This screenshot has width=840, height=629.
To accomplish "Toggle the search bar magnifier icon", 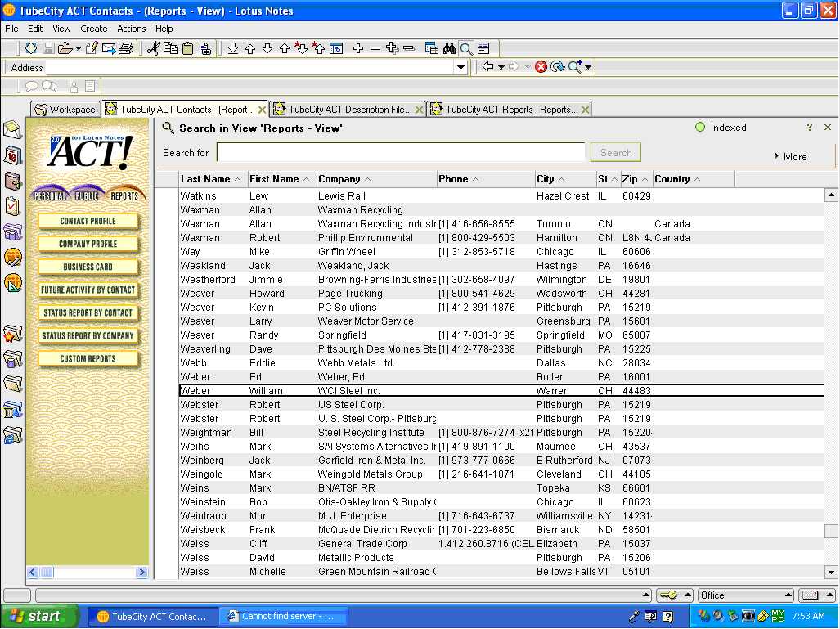I will pyautogui.click(x=466, y=49).
